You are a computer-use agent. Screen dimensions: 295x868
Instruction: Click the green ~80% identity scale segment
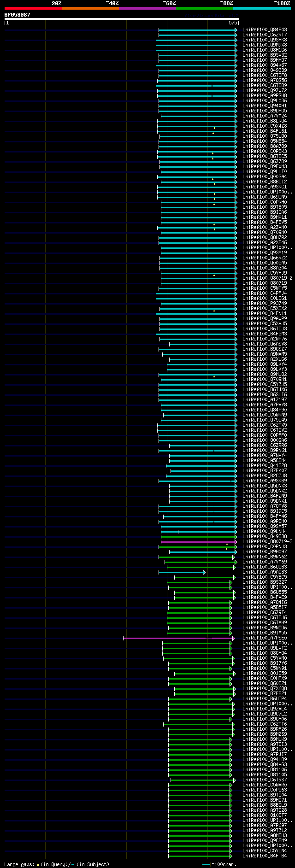(x=205, y=8)
